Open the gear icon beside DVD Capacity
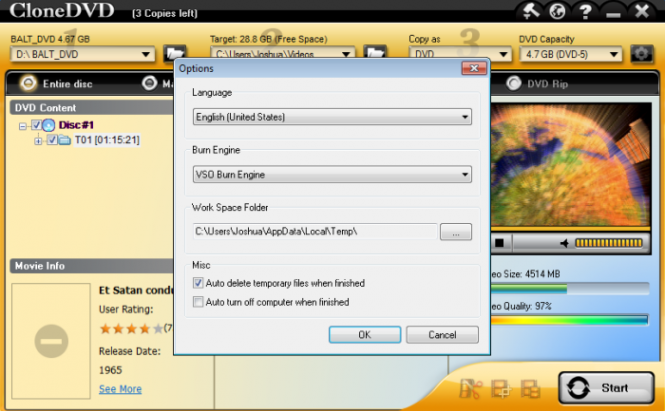665x411 pixels. click(641, 54)
